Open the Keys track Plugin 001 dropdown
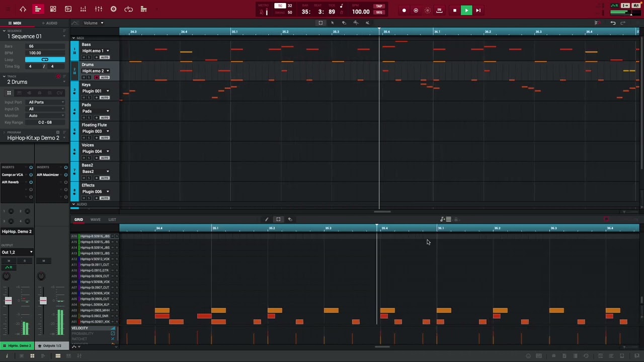Image resolution: width=644 pixels, height=362 pixels. [95, 91]
